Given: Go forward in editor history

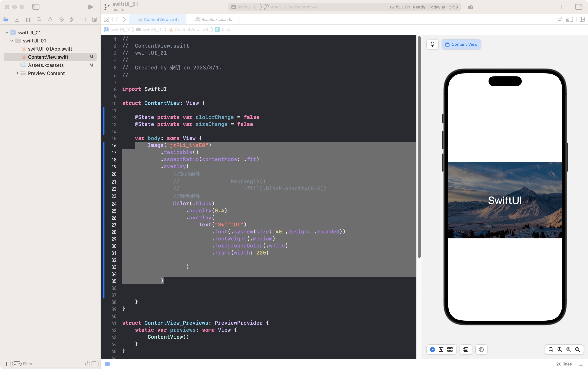Looking at the screenshot, I should click(124, 19).
